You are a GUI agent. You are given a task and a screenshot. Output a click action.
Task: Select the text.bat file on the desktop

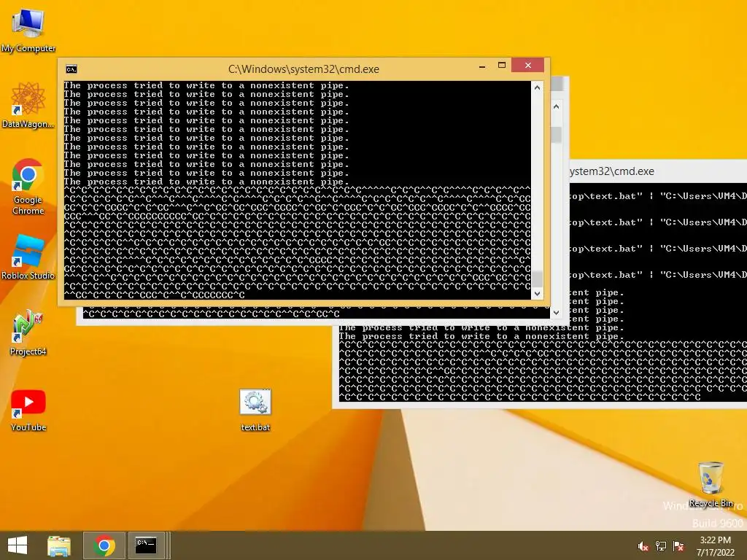click(x=255, y=410)
